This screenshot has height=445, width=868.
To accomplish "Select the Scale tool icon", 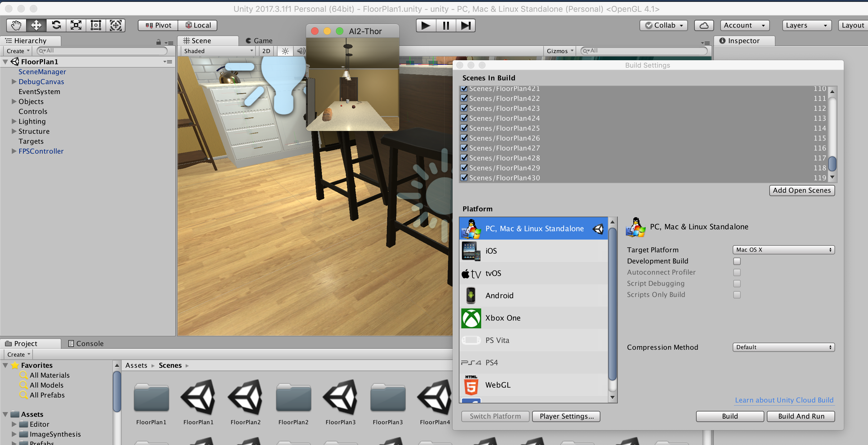I will pos(76,25).
